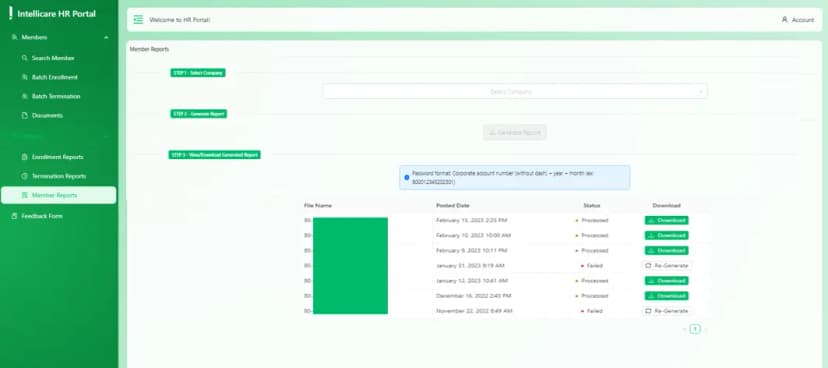The image size is (828, 368).
Task: Click the Batch Enrollment sidebar icon
Action: (x=24, y=77)
